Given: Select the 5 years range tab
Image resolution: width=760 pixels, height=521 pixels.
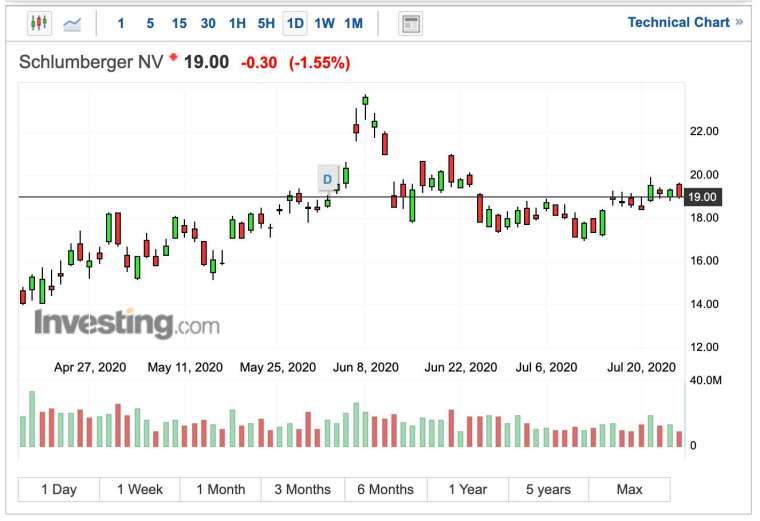Looking at the screenshot, I should [549, 489].
